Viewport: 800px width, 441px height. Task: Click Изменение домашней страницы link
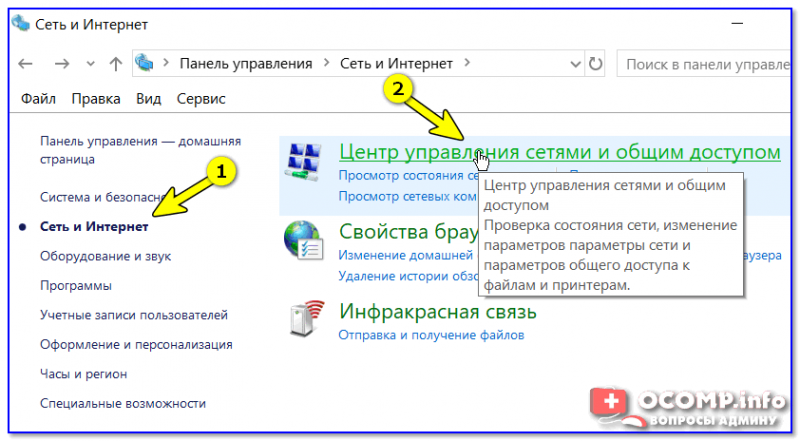tap(408, 255)
